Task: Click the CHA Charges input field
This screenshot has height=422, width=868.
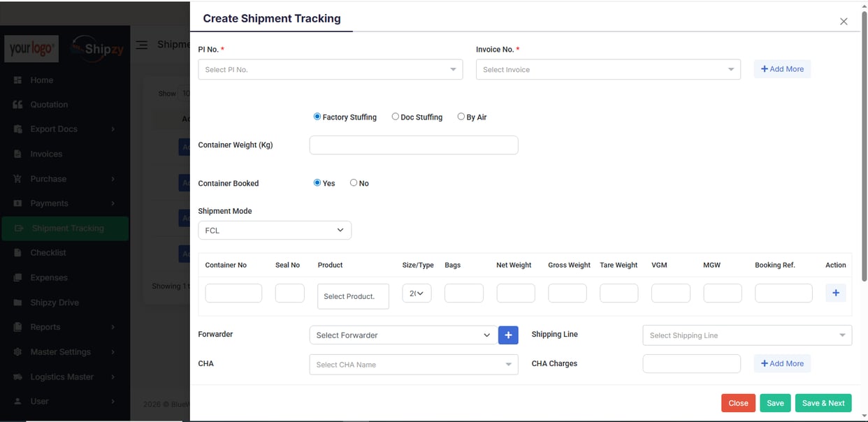Action: (691, 363)
